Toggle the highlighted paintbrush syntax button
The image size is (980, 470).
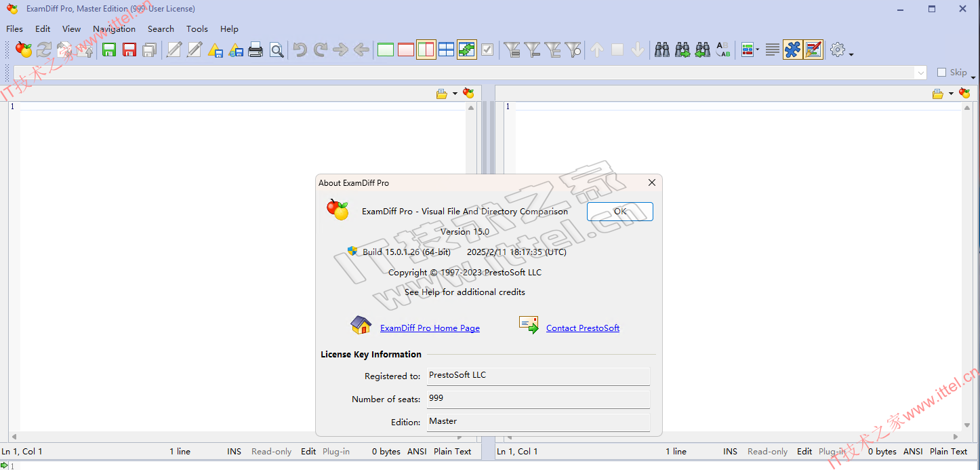(813, 50)
